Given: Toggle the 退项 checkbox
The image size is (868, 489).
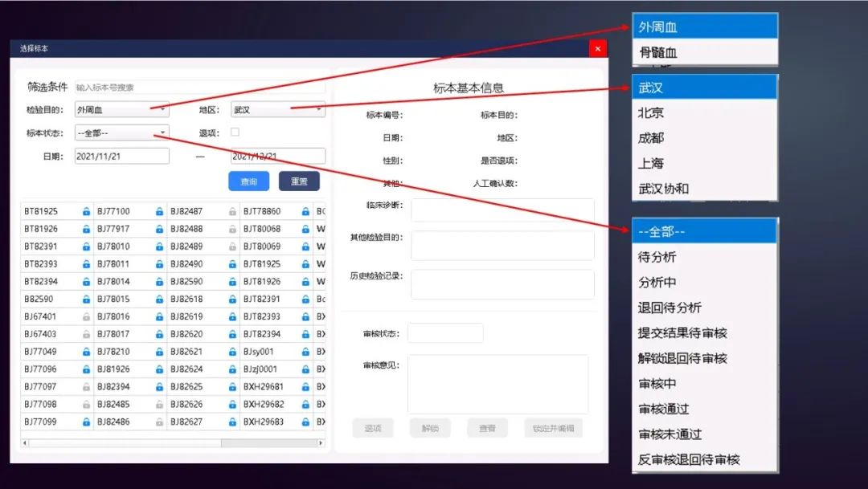Looking at the screenshot, I should pos(235,132).
